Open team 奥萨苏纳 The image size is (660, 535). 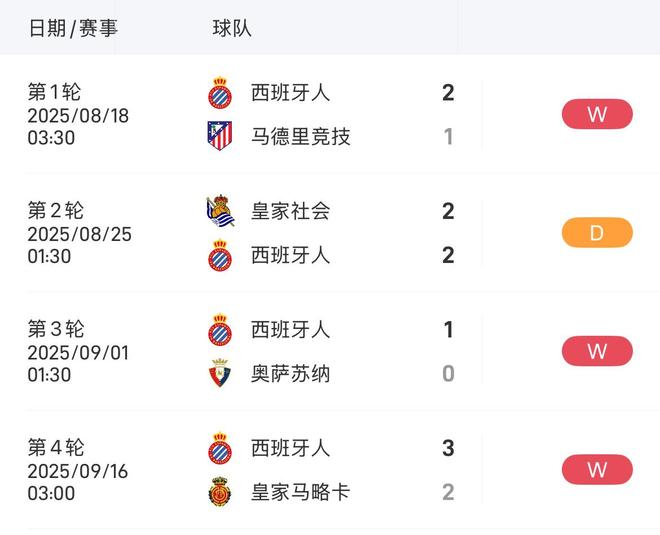click(x=290, y=374)
